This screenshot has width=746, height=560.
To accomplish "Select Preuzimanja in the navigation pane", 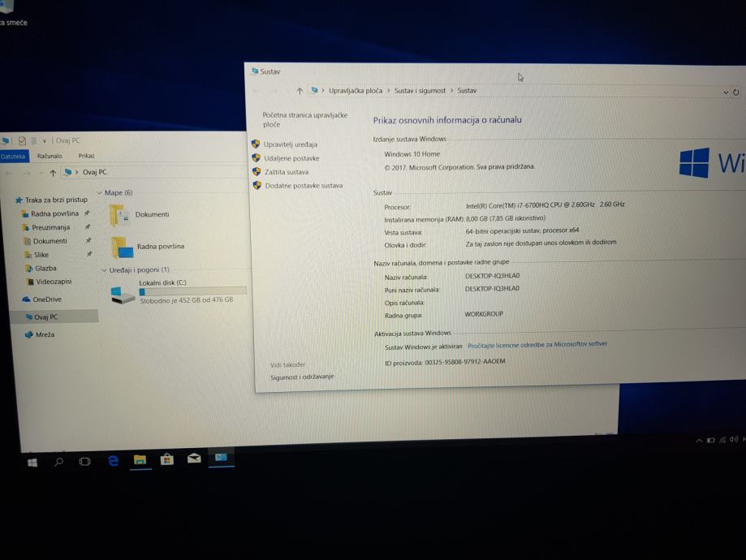I will click(46, 227).
